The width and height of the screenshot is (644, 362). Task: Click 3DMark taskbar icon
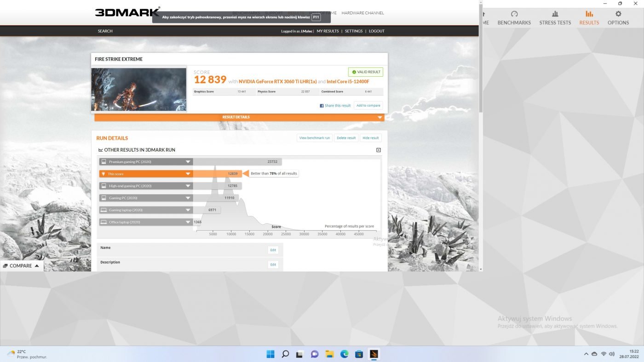(x=374, y=354)
